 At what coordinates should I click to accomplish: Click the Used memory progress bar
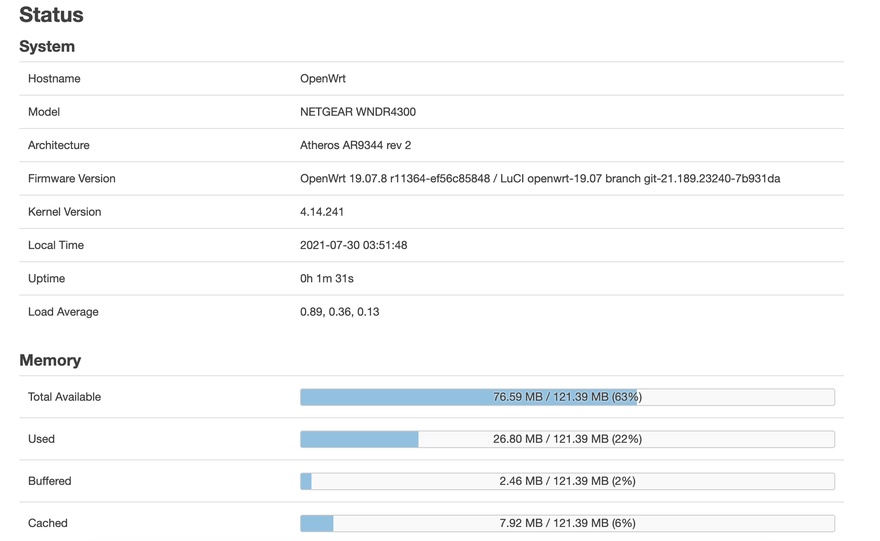click(x=567, y=439)
